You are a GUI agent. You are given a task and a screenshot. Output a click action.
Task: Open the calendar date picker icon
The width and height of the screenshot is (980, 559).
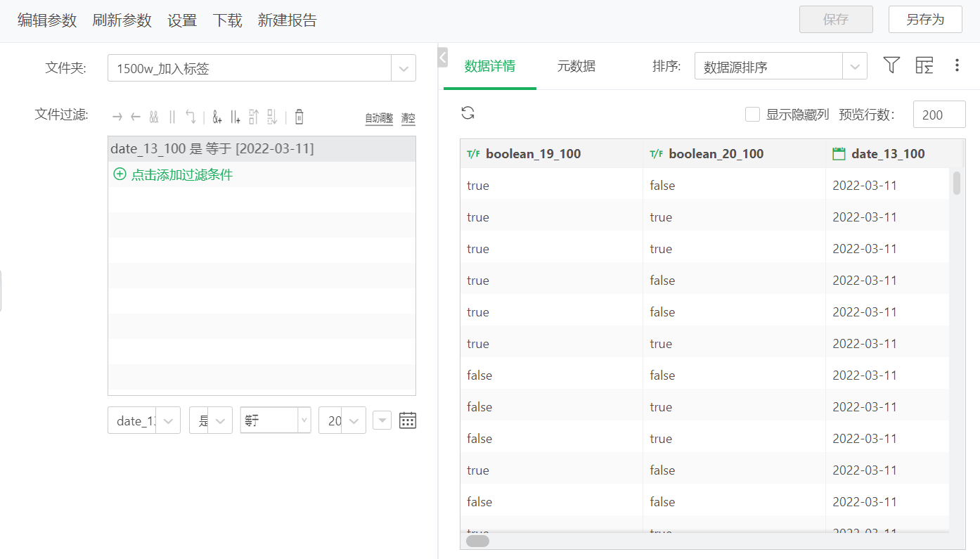(x=408, y=420)
